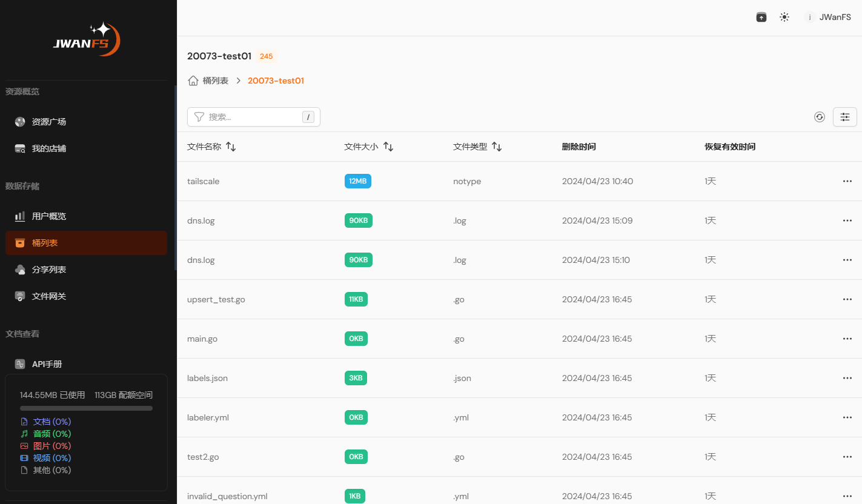This screenshot has width=862, height=504.
Task: Click the 其他 (0%) storage category
Action: 46,470
